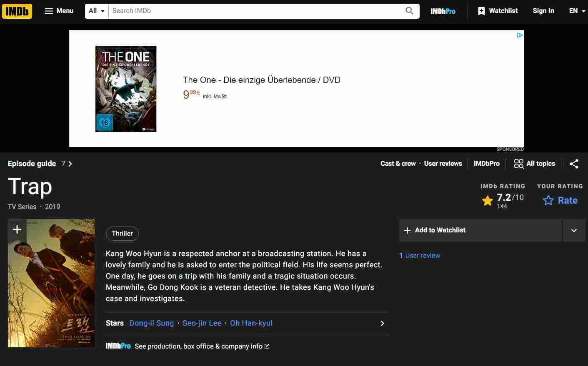Expand the watchlist options chevron

click(574, 230)
